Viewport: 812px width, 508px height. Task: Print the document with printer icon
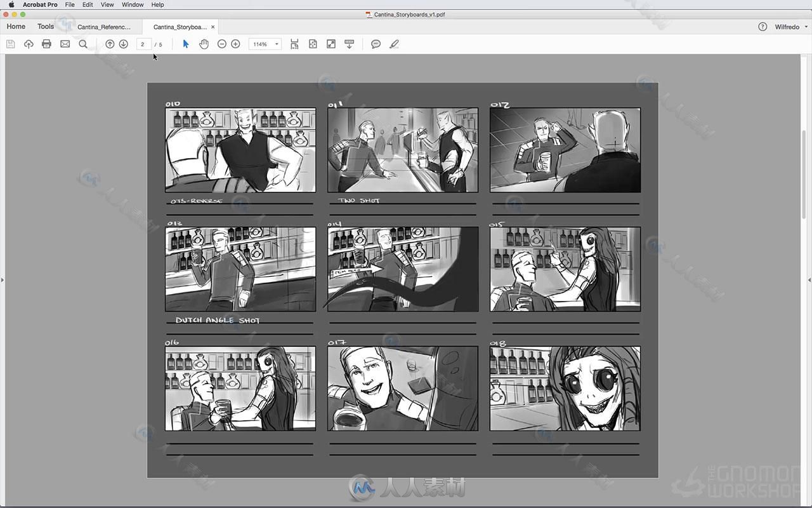coord(46,44)
